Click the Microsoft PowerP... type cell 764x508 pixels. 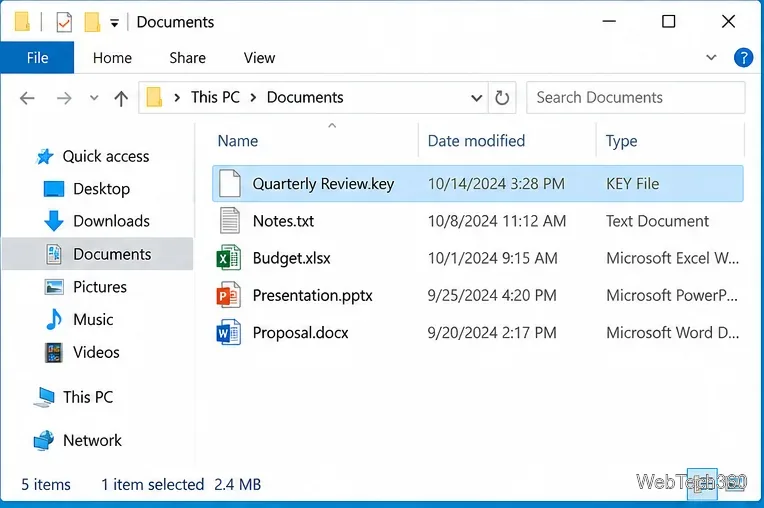coord(672,296)
